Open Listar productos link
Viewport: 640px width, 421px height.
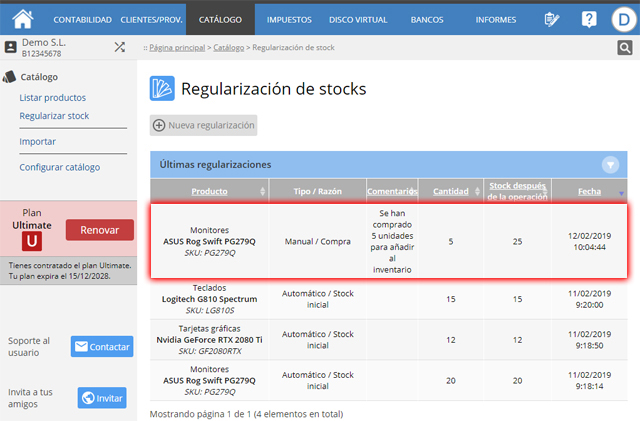coord(53,98)
